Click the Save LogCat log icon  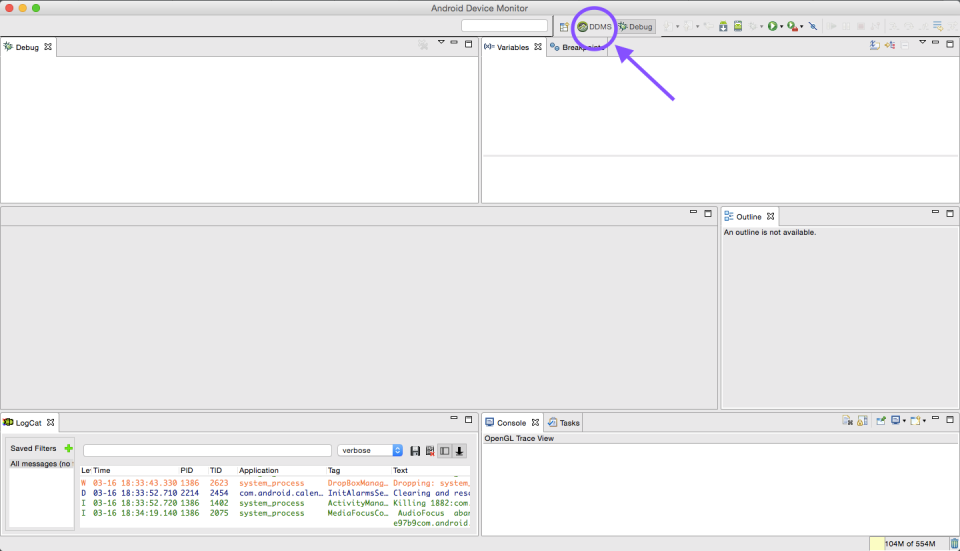point(414,451)
